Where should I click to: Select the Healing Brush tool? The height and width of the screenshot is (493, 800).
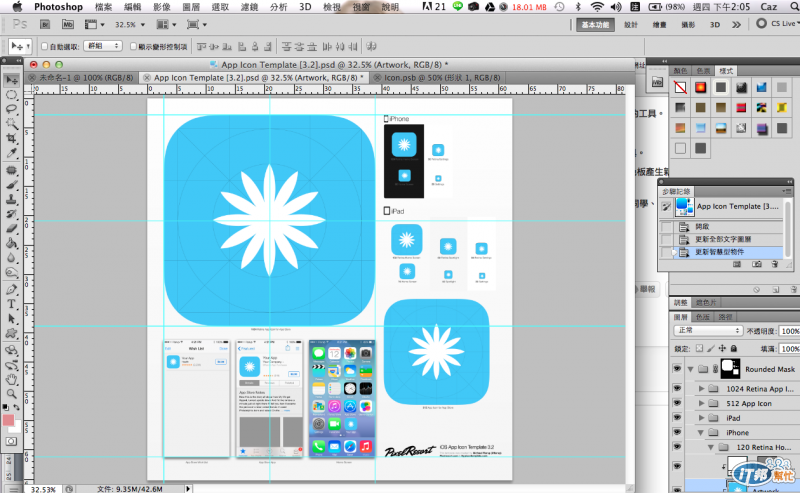(11, 170)
